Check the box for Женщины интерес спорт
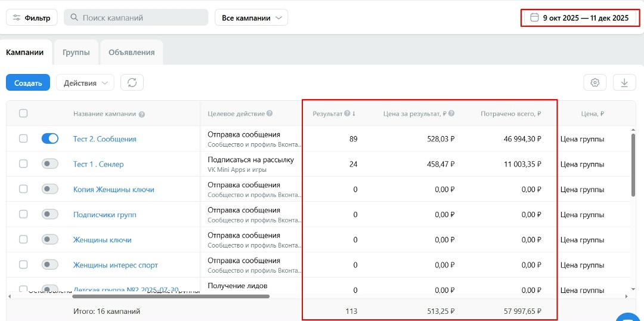644x321 pixels. pyautogui.click(x=23, y=264)
